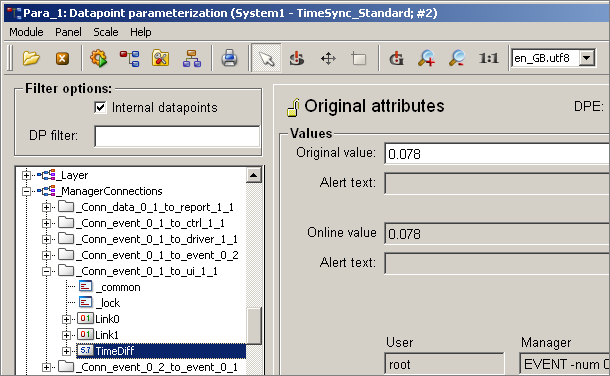
Task: Collapse _Conn_event_0_1_to_ui_1_1 node
Action: (x=46, y=271)
